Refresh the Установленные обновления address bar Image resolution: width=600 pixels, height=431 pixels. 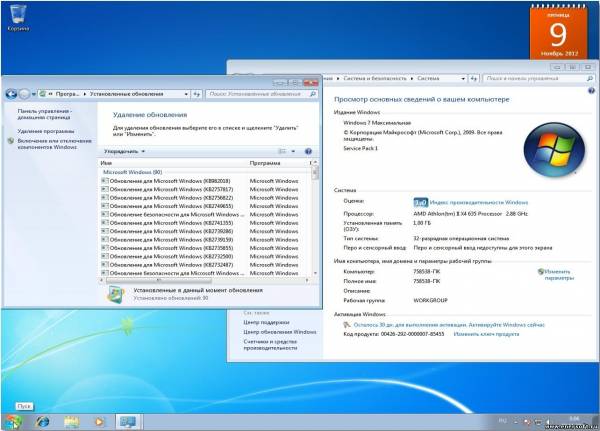pyautogui.click(x=197, y=94)
